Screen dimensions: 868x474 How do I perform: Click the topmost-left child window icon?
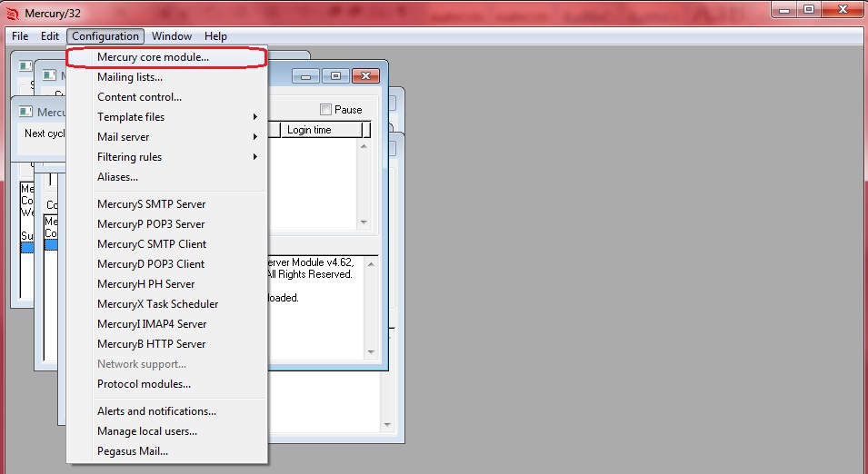(x=25, y=65)
